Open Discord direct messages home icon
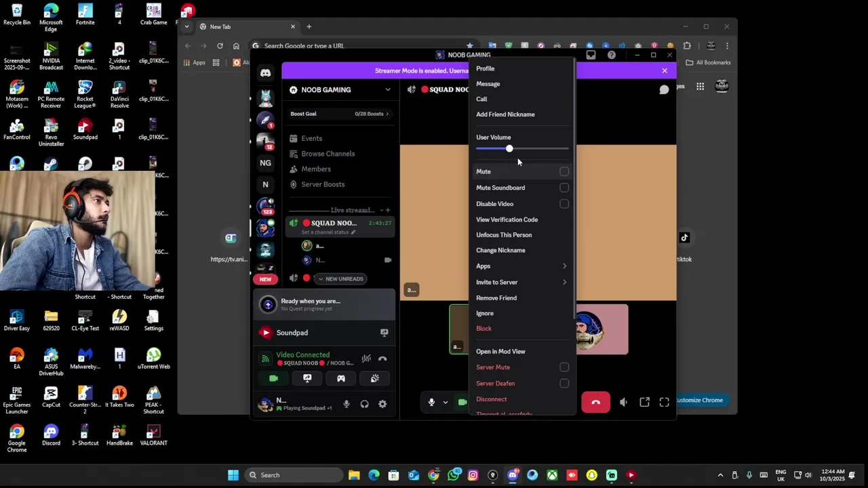Image resolution: width=868 pixels, height=488 pixels. click(265, 73)
